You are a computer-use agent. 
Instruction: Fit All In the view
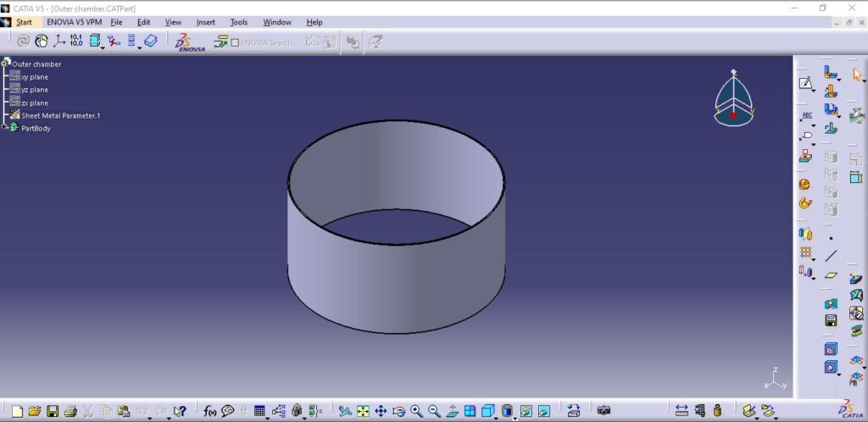click(x=363, y=411)
